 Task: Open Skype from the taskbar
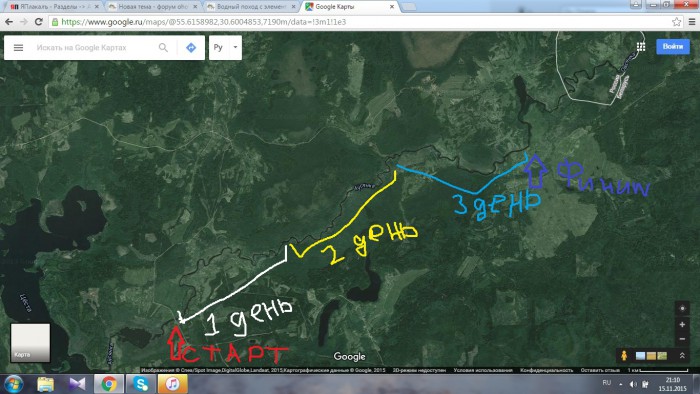(141, 384)
